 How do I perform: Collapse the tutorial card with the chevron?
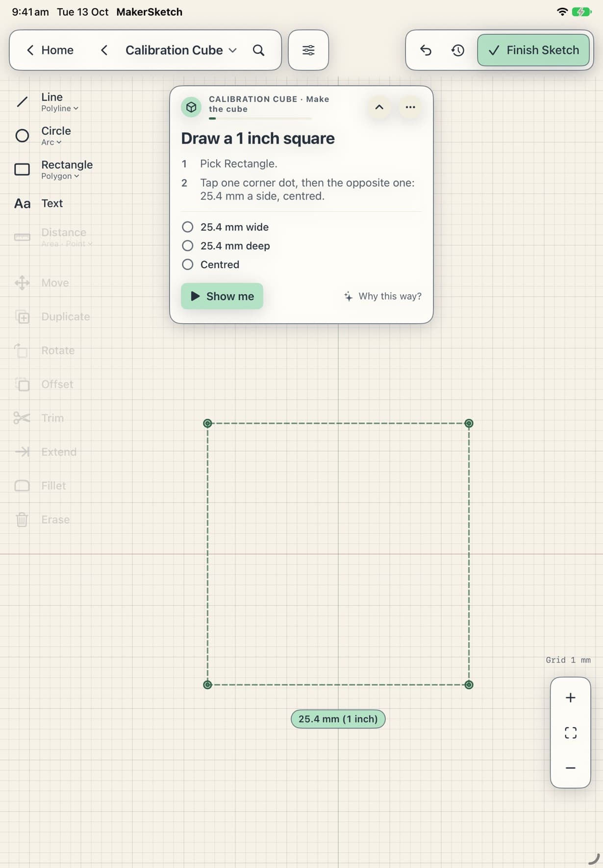click(379, 107)
